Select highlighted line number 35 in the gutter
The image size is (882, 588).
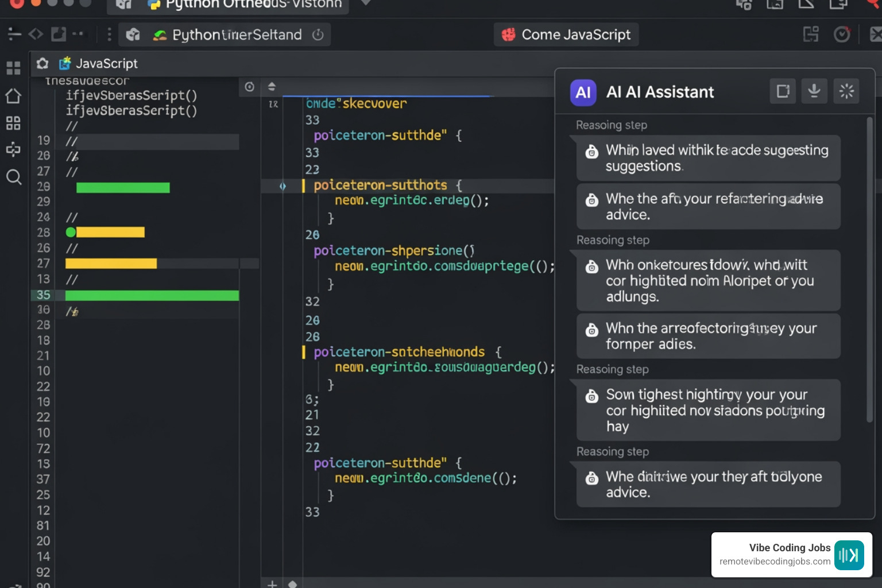click(44, 295)
